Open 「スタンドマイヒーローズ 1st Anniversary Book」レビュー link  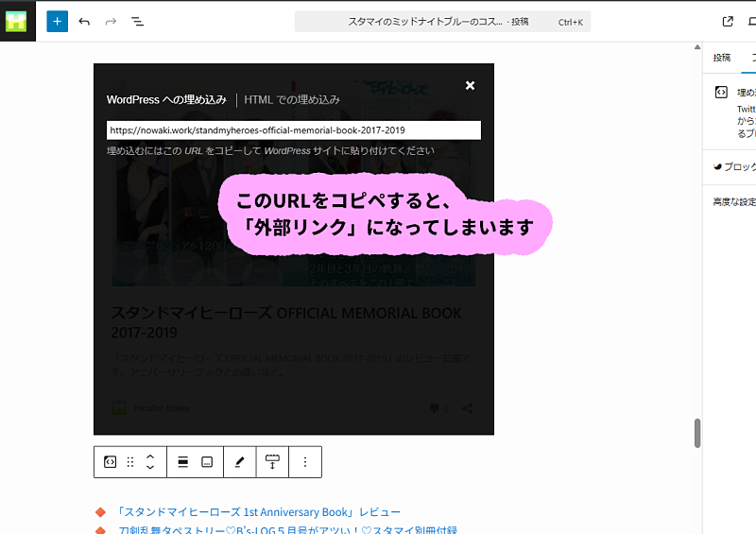(x=259, y=512)
